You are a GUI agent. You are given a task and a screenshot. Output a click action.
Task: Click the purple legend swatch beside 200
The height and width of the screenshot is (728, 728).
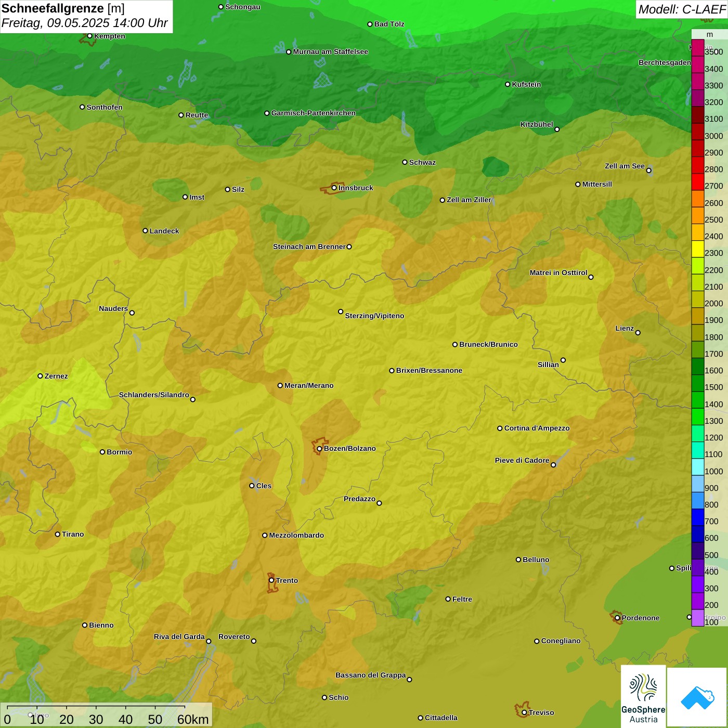(698, 601)
